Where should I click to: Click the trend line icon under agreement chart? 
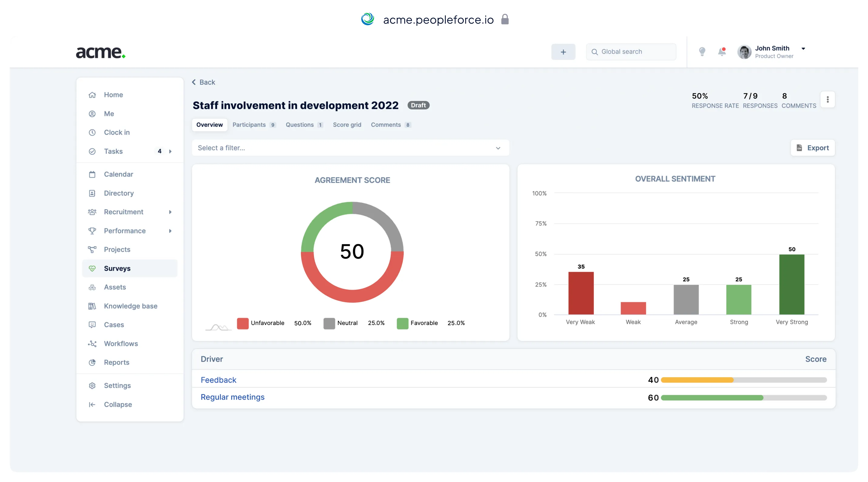point(218,326)
